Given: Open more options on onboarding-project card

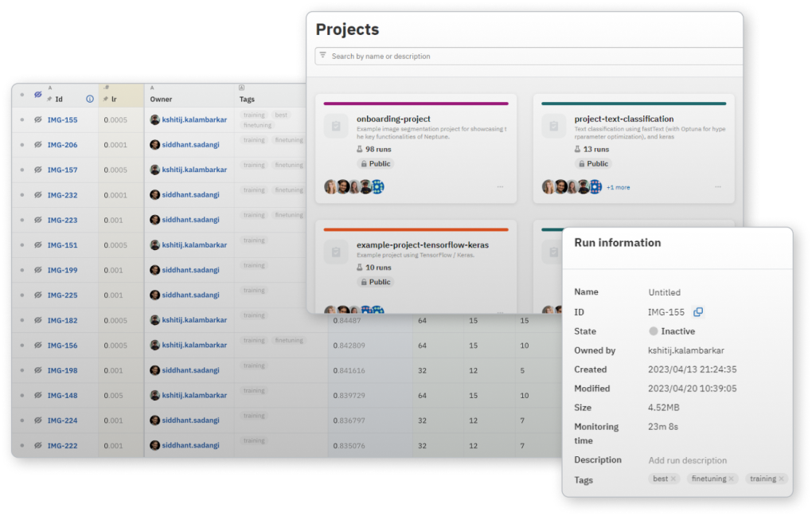Looking at the screenshot, I should (x=500, y=187).
